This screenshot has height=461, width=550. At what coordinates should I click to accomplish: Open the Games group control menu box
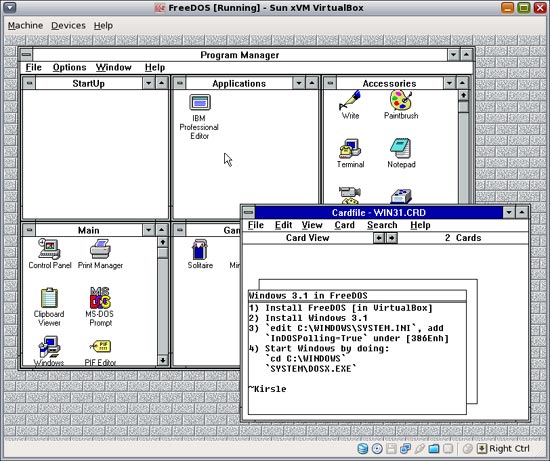180,230
